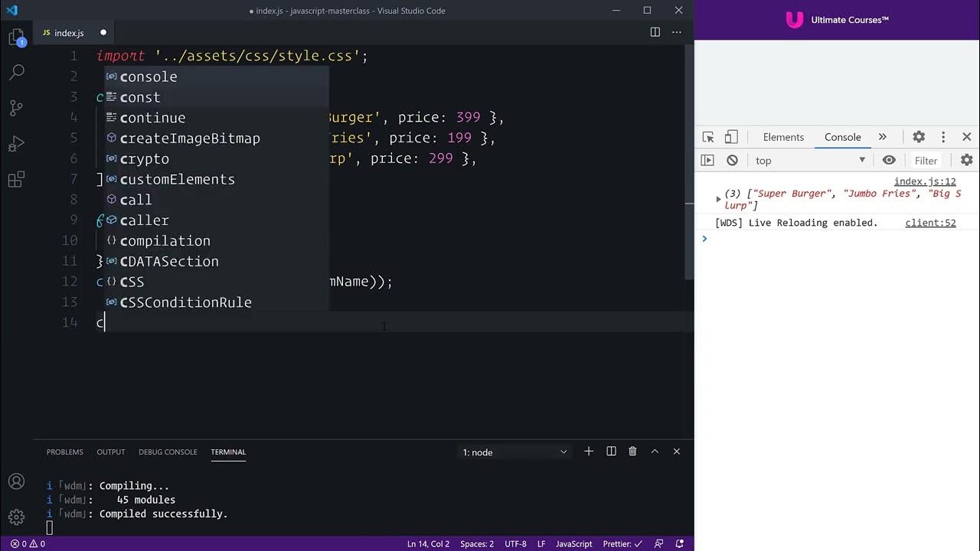Split the terminal panel
Image resolution: width=980 pixels, height=551 pixels.
point(611,452)
